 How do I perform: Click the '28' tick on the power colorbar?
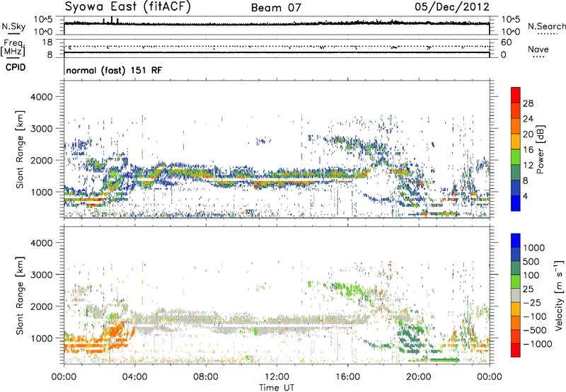point(528,103)
